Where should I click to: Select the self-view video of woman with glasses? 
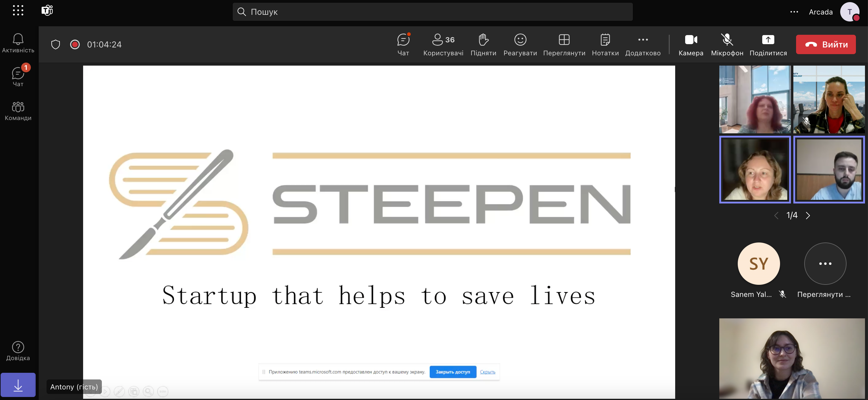[792, 359]
